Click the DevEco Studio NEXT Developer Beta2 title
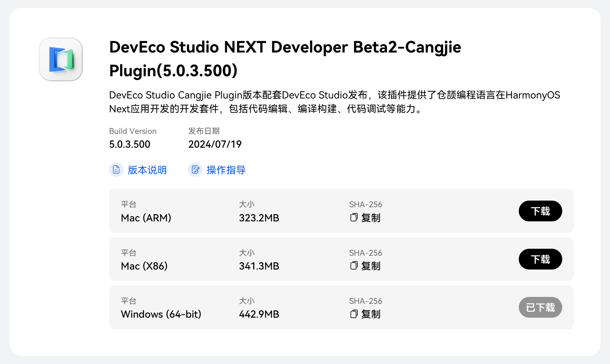This screenshot has height=364, width=610. (x=285, y=59)
